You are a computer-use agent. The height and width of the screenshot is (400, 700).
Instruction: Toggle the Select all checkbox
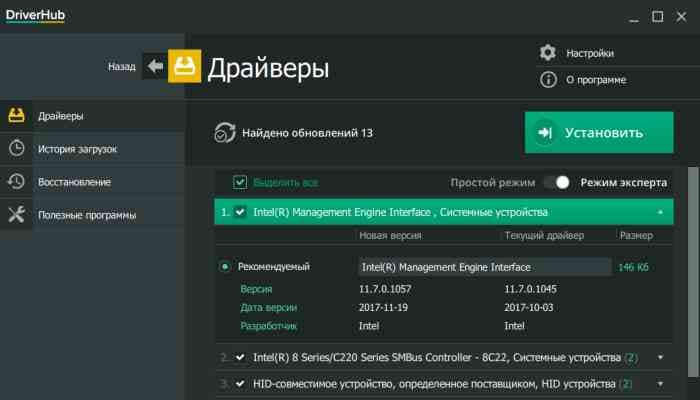coord(240,182)
